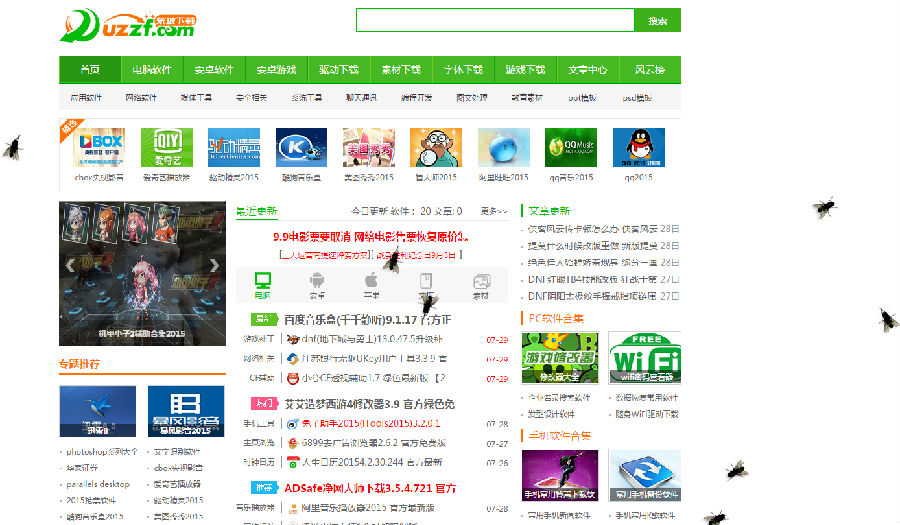Open the iQIYI app icon
Viewport: 900px width, 525px height.
166,147
